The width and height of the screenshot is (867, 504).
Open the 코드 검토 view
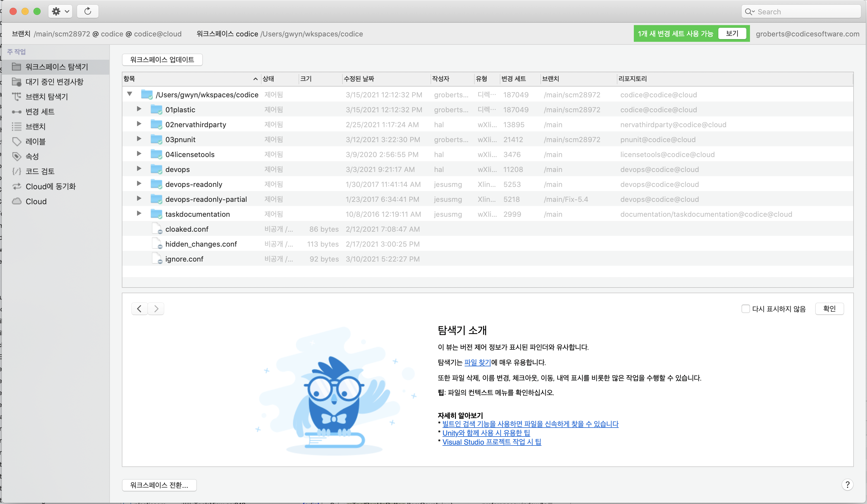click(x=41, y=171)
